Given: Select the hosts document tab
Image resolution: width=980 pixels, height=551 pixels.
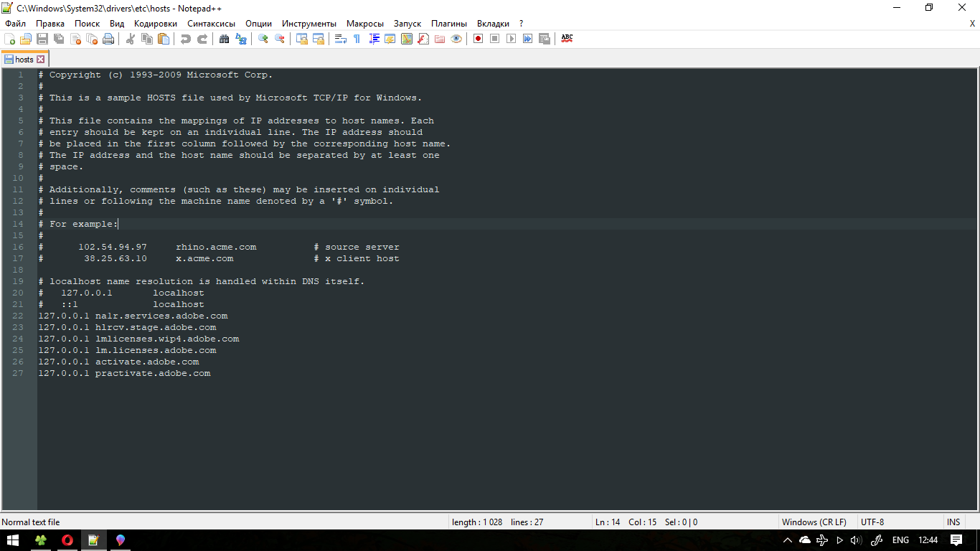Looking at the screenshot, I should coord(24,60).
